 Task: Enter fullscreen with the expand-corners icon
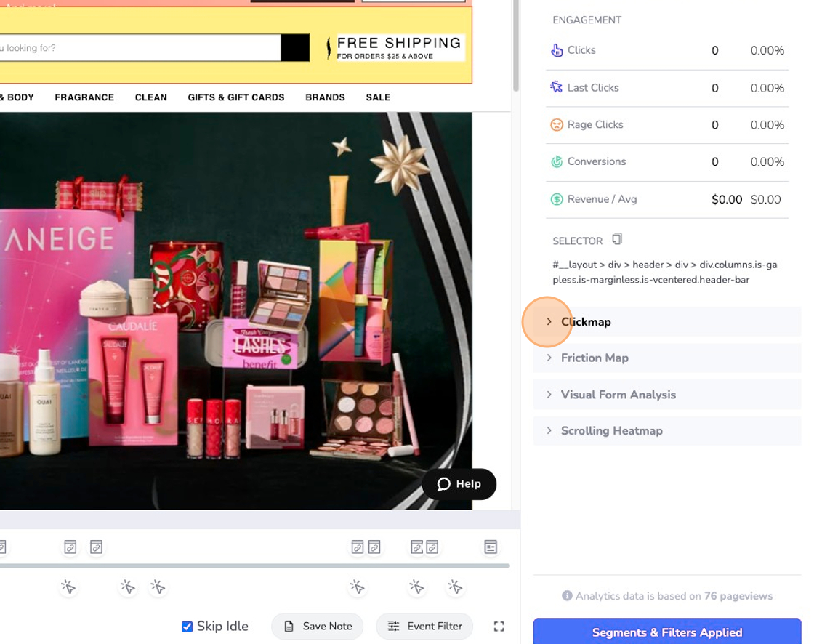(x=499, y=627)
